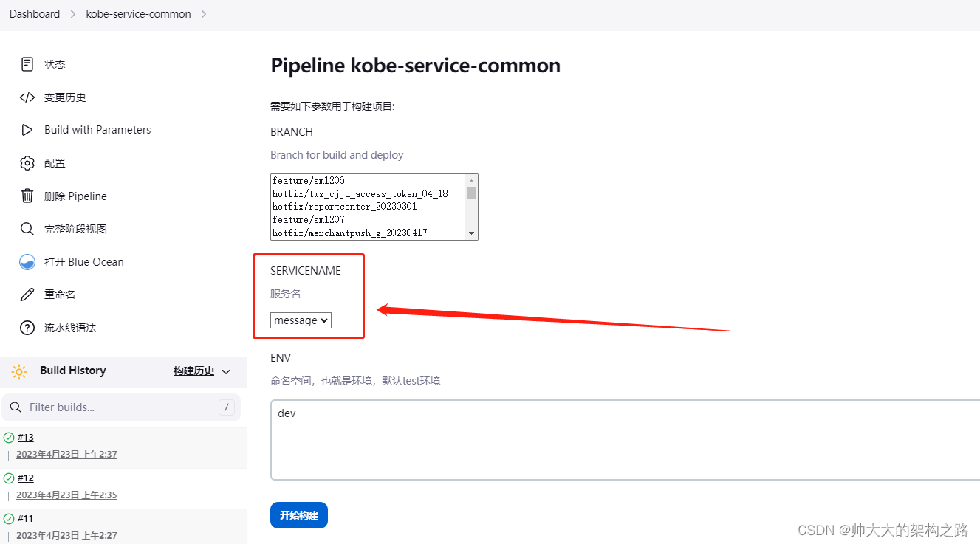Click the Build History sun weather icon
980x544 pixels.
coord(19,371)
